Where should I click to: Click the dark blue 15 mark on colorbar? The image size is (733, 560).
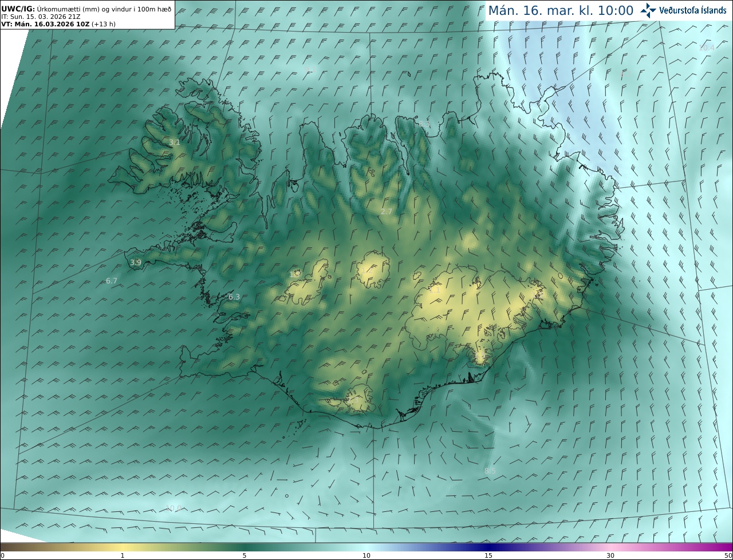[x=488, y=555]
